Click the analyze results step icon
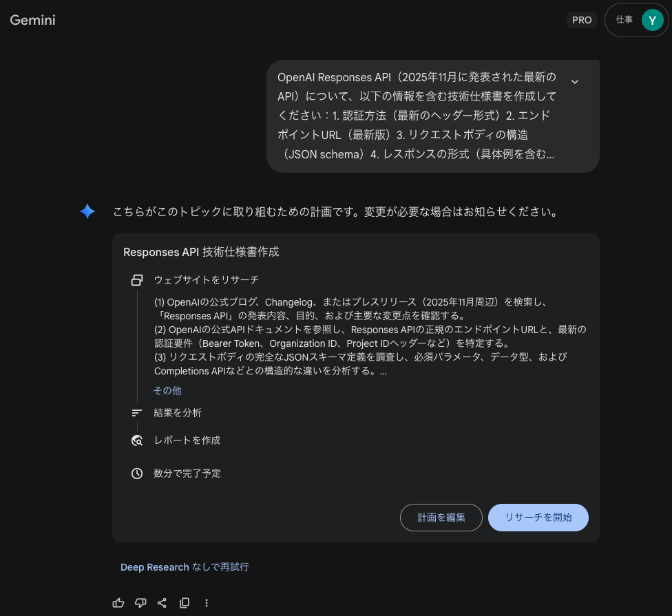The image size is (672, 616). [137, 413]
